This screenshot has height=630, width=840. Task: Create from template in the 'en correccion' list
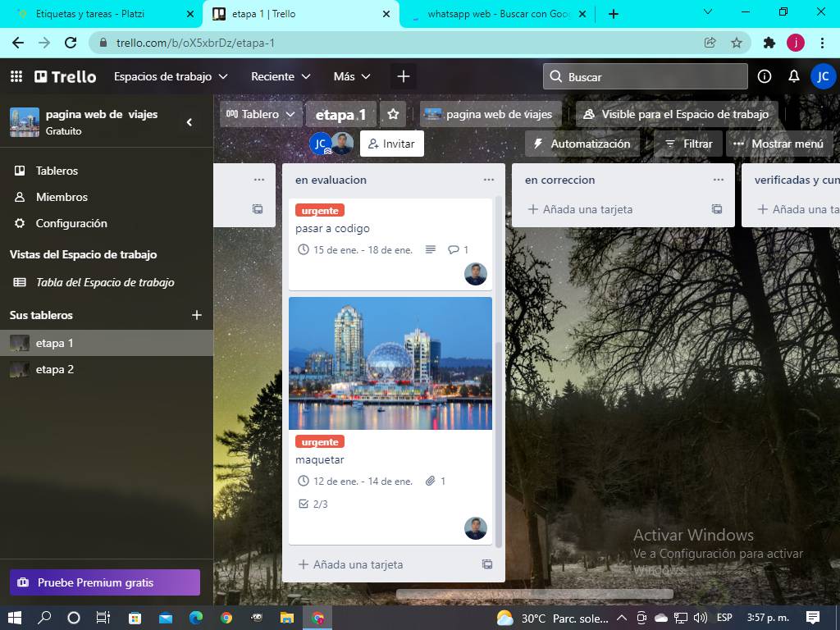717,209
